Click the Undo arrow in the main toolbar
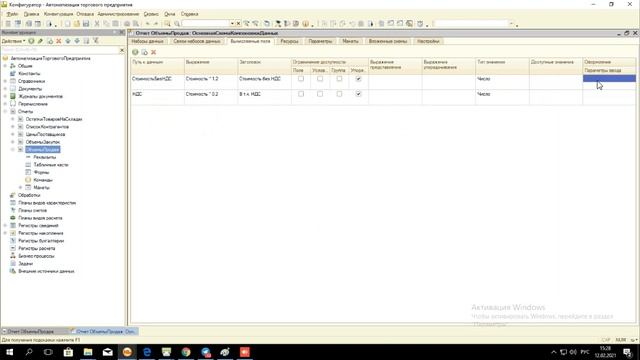The width and height of the screenshot is (640, 360). (148, 24)
